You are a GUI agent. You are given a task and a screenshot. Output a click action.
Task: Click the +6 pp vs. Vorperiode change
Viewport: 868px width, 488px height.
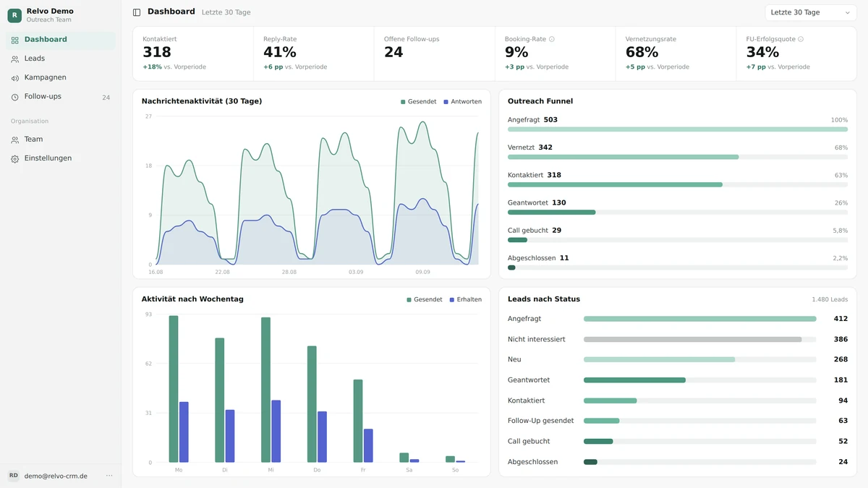tap(295, 67)
